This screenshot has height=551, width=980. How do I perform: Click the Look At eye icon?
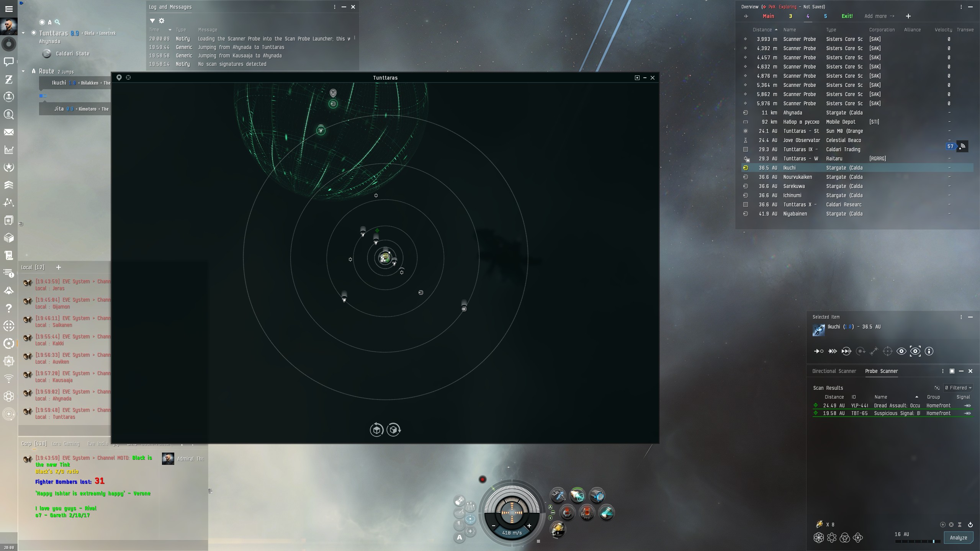click(x=901, y=351)
